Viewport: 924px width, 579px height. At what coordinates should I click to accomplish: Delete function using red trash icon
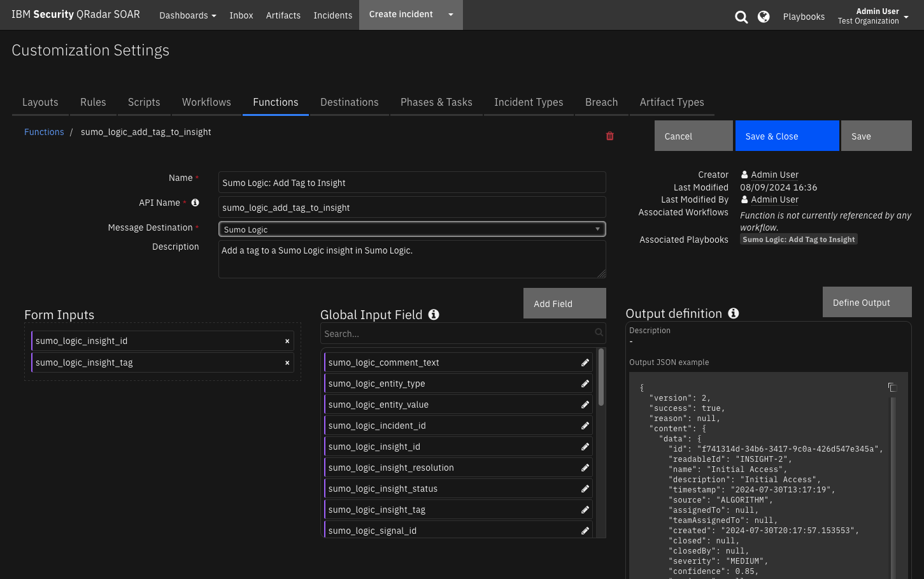[x=609, y=136]
